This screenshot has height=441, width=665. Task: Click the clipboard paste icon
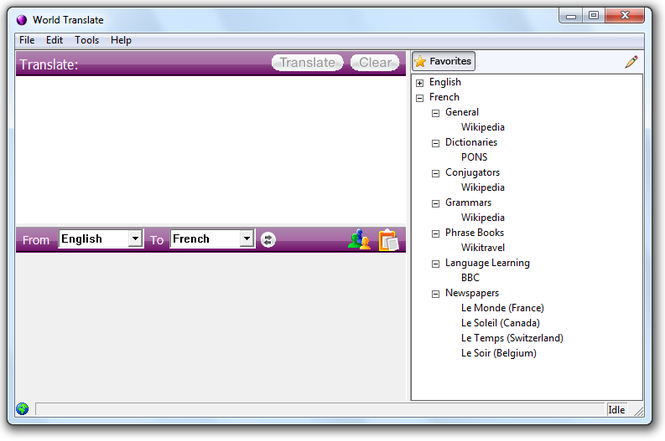pos(388,240)
